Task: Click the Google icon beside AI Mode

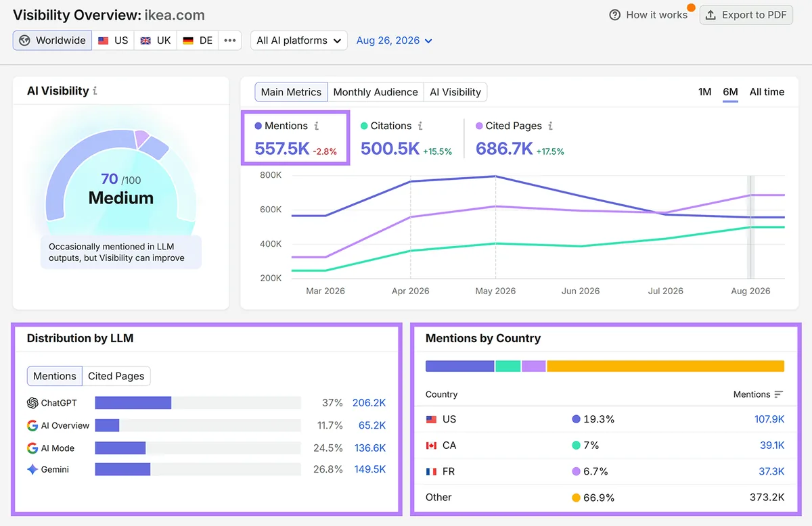Action: [x=32, y=448]
